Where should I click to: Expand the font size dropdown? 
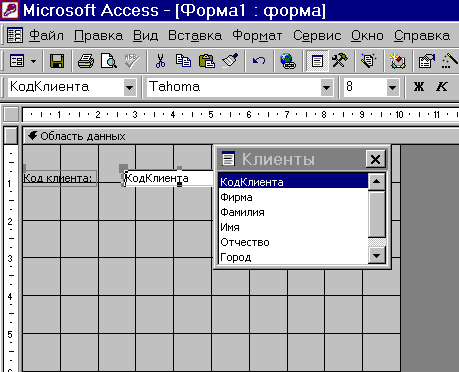pyautogui.click(x=393, y=88)
